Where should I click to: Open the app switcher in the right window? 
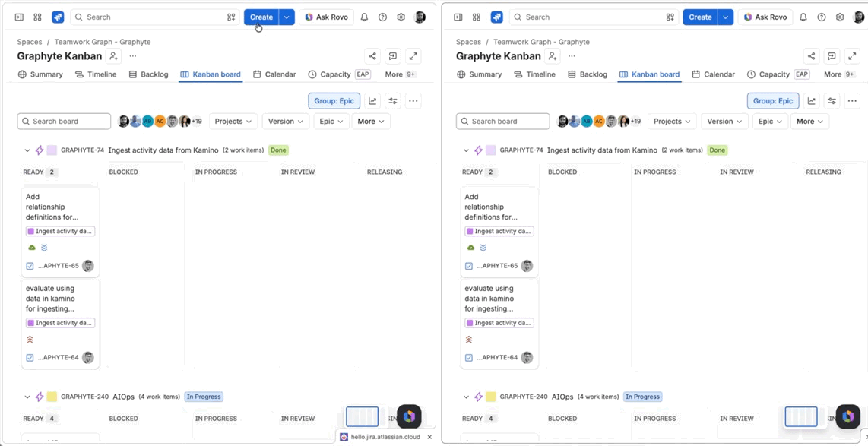click(477, 17)
